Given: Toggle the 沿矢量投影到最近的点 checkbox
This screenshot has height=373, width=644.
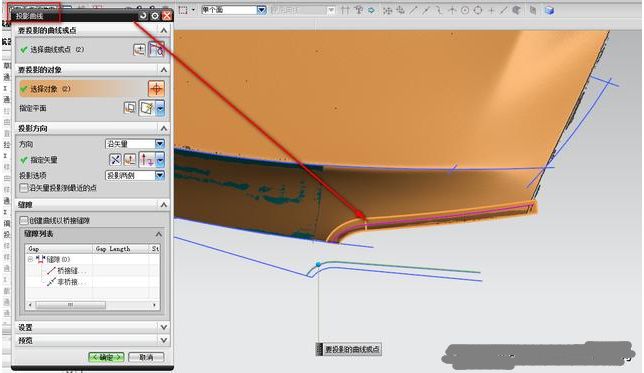Looking at the screenshot, I should pyautogui.click(x=24, y=188).
